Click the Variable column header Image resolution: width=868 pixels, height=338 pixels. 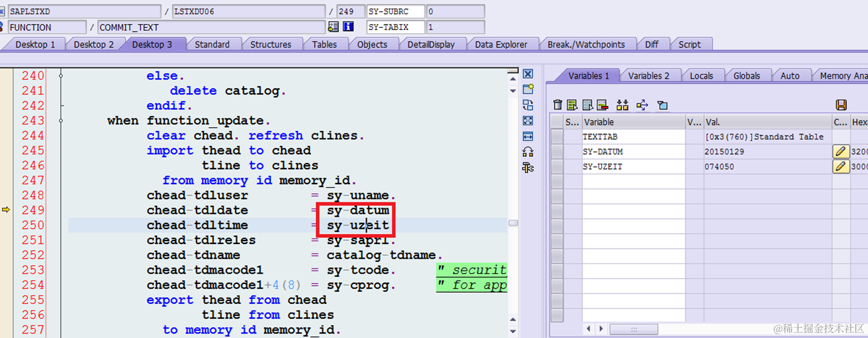click(x=633, y=122)
